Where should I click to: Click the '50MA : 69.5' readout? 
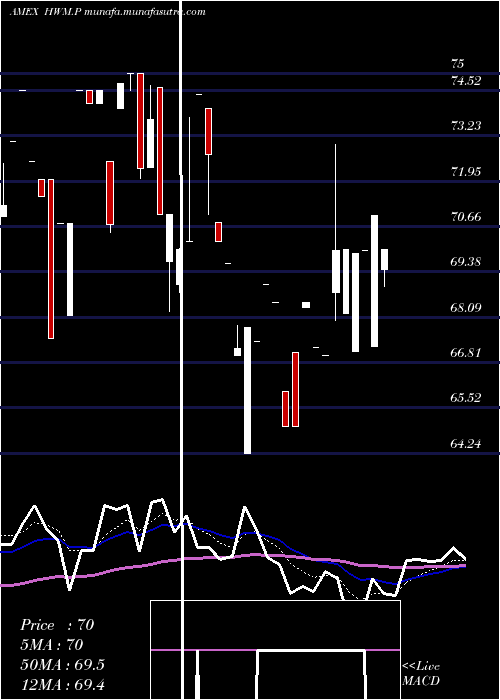coord(62,665)
